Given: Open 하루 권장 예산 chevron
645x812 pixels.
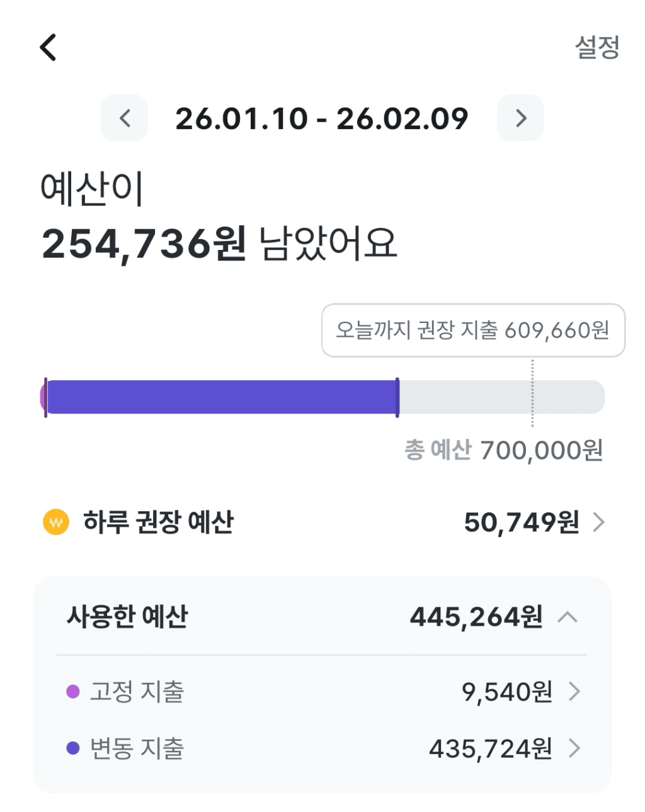Looking at the screenshot, I should [x=599, y=522].
